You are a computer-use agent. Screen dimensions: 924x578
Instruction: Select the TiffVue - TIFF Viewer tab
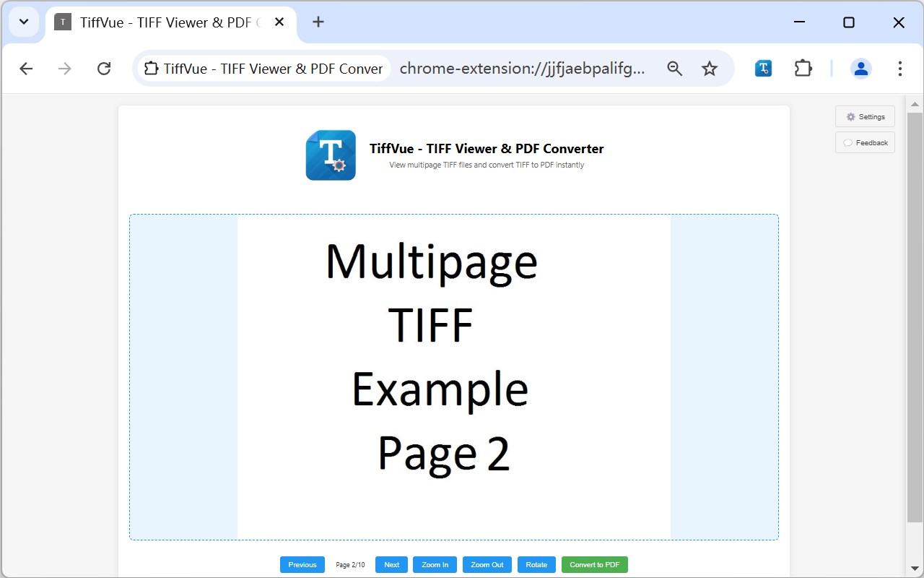170,24
